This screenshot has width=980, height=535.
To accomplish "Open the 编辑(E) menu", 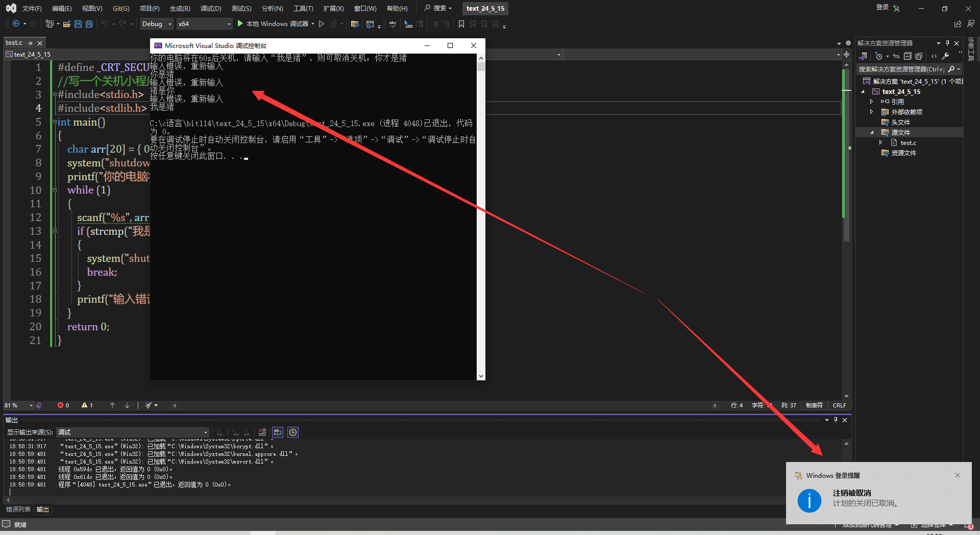I will (x=62, y=8).
